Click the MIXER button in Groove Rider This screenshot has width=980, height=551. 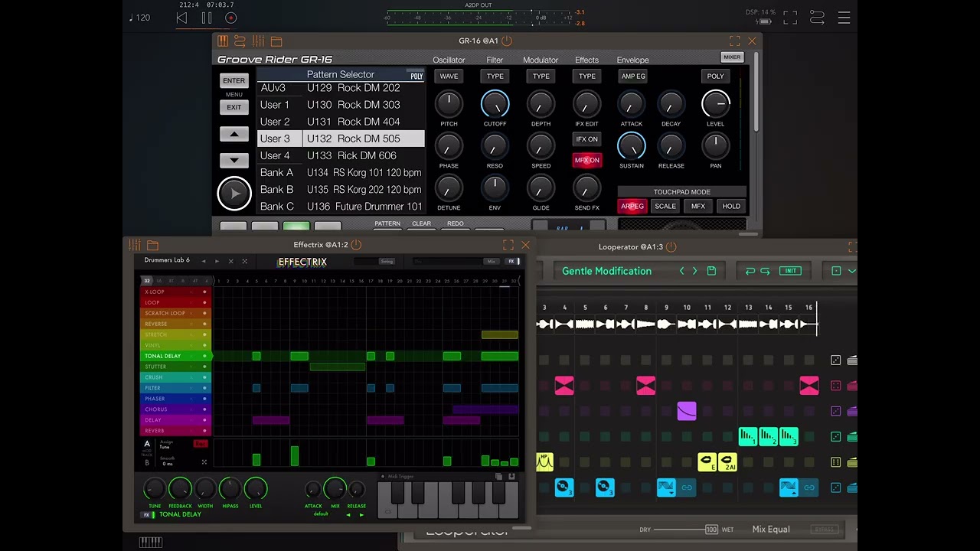tap(732, 57)
